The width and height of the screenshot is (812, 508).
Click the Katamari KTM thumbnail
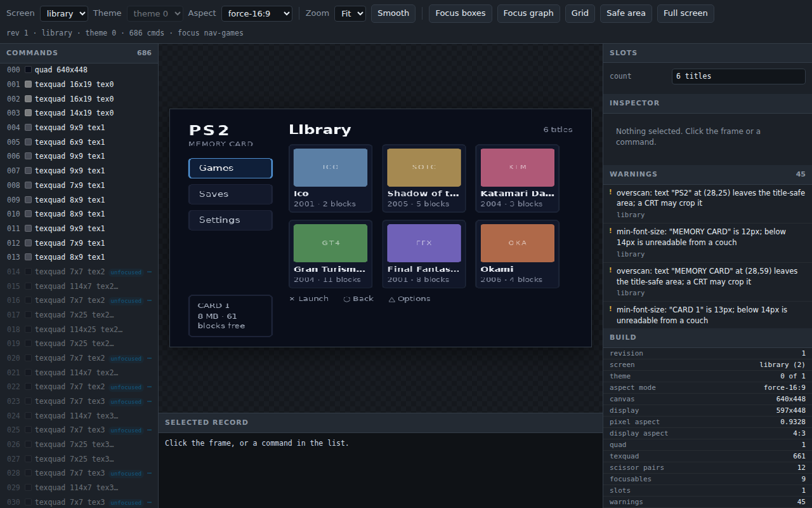tap(518, 168)
